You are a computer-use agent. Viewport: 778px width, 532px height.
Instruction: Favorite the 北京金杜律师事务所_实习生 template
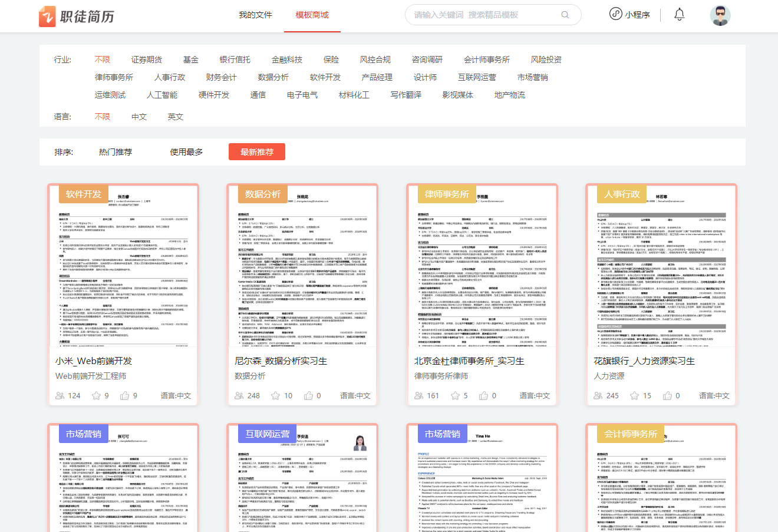pyautogui.click(x=454, y=395)
